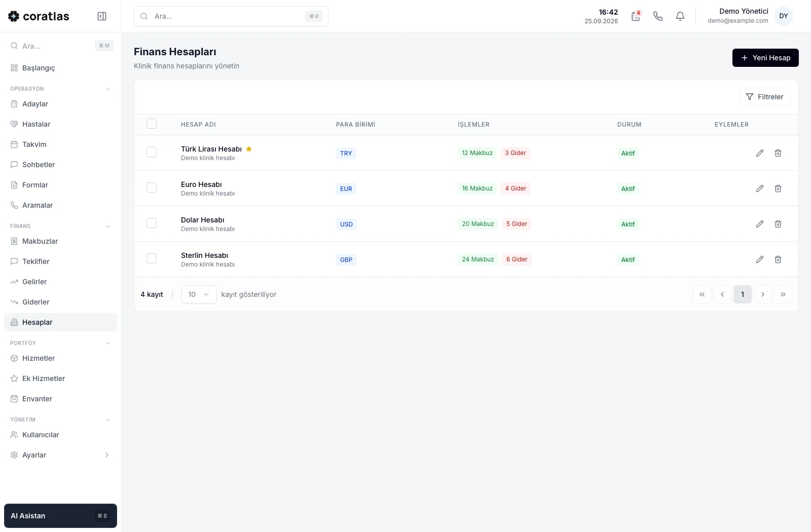Tick the Sterlin Hesabı row checkbox
811x532 pixels.
point(152,258)
